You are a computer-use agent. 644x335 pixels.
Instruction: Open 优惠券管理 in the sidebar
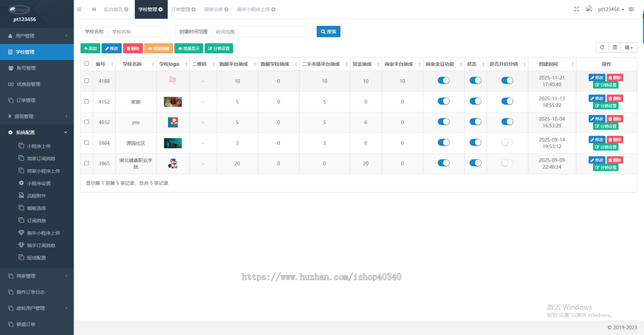36,84
